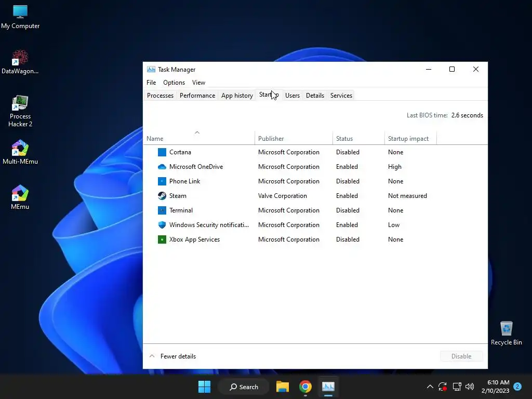Screen dimensions: 532x399
Task: Toggle sort arrow above Name column
Action: [197, 132]
